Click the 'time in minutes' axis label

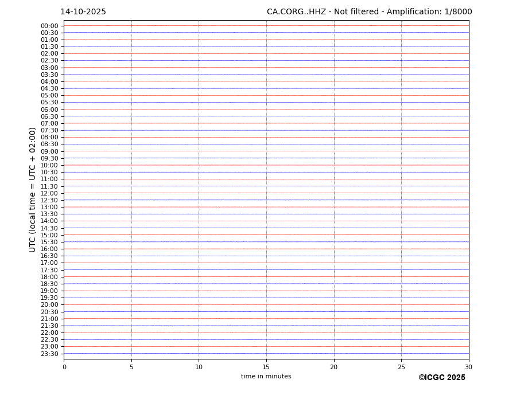click(266, 377)
